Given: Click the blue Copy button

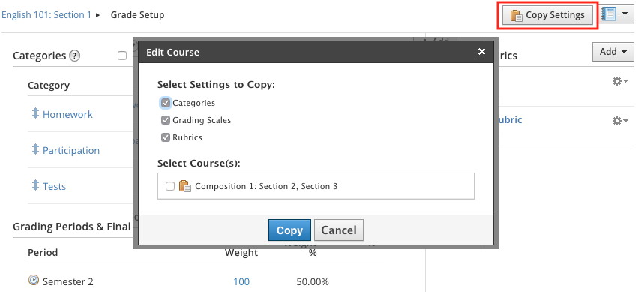Looking at the screenshot, I should [x=289, y=230].
